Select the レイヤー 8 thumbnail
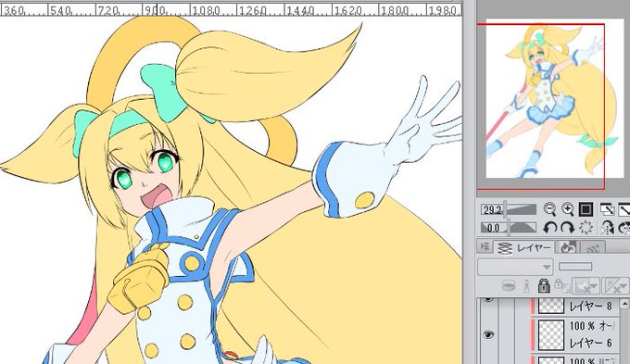The height and width of the screenshot is (364, 630). click(551, 306)
